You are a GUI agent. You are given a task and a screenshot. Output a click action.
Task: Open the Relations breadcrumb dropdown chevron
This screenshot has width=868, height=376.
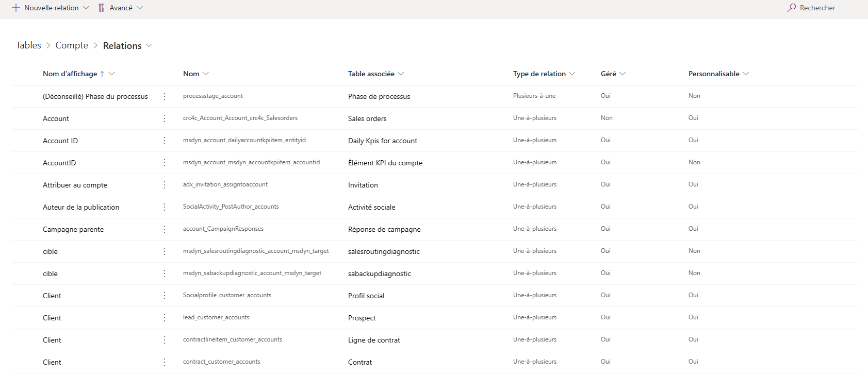coord(149,45)
